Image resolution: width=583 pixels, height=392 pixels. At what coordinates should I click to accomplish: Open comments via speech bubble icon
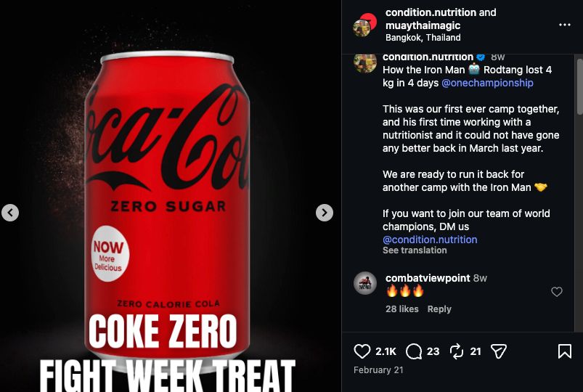(x=414, y=351)
